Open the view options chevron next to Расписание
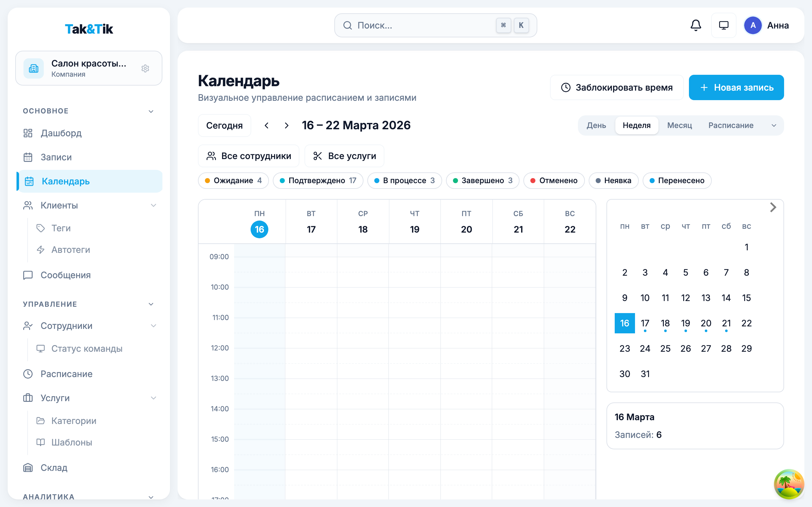The width and height of the screenshot is (812, 507). tap(774, 125)
